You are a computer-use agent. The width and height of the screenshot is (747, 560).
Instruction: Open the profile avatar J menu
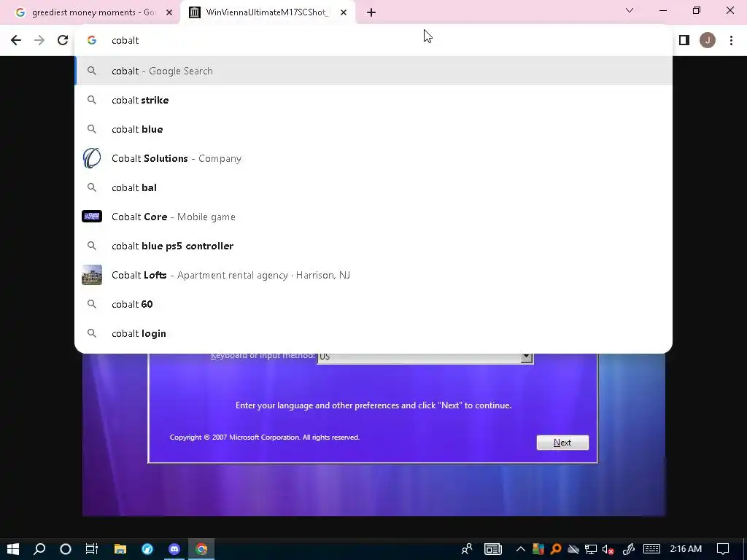[x=708, y=41]
